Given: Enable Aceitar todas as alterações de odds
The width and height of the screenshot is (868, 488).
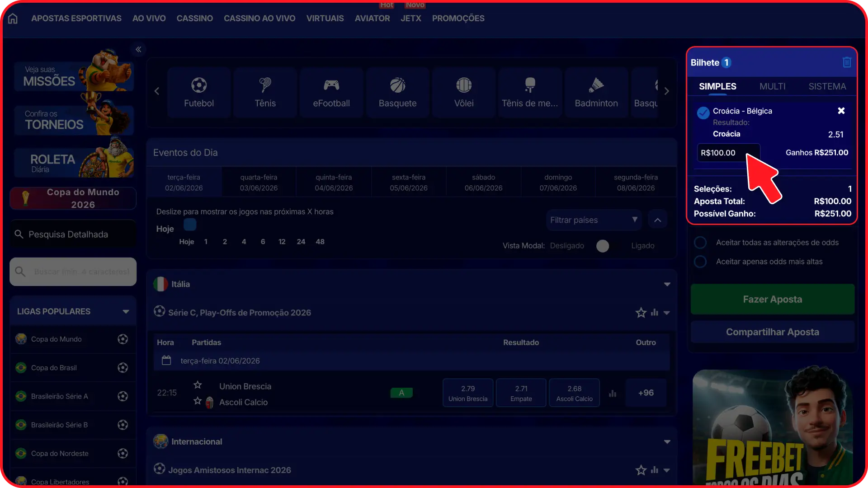Looking at the screenshot, I should coord(700,243).
